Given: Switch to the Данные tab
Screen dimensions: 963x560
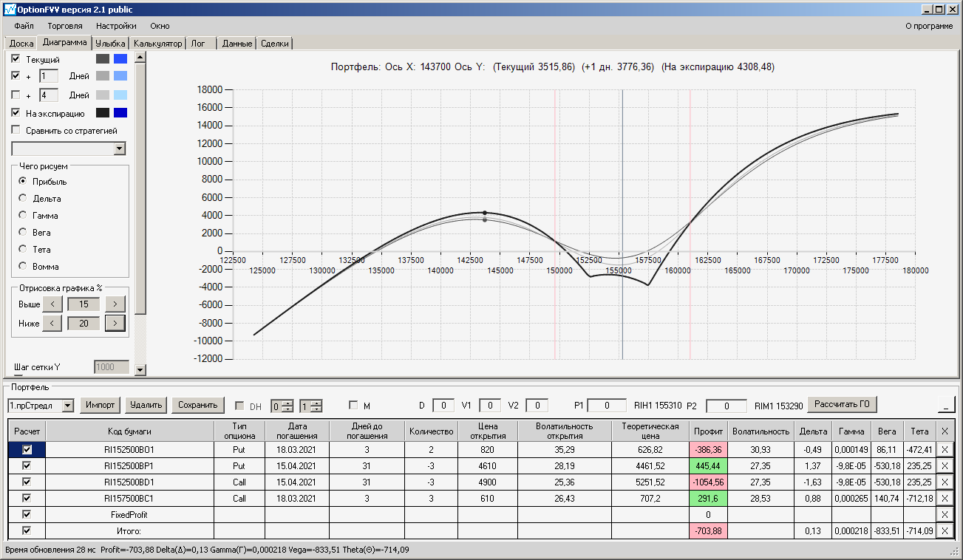Looking at the screenshot, I should coord(237,44).
